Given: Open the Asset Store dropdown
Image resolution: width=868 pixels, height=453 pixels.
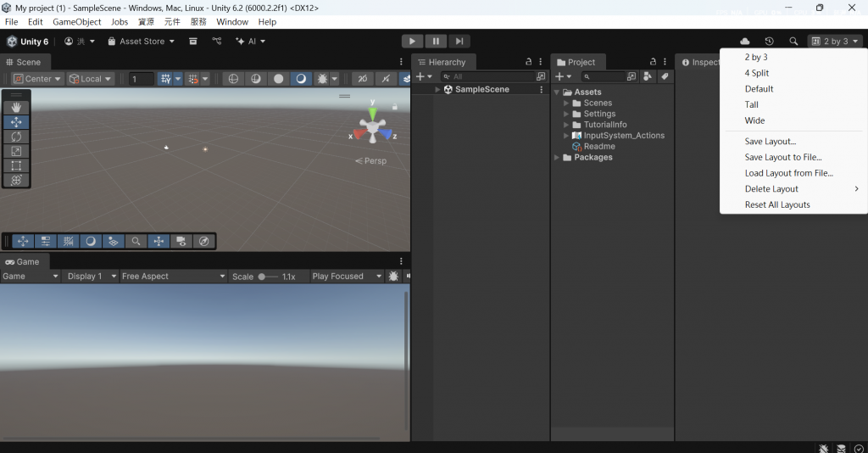Looking at the screenshot, I should [142, 41].
